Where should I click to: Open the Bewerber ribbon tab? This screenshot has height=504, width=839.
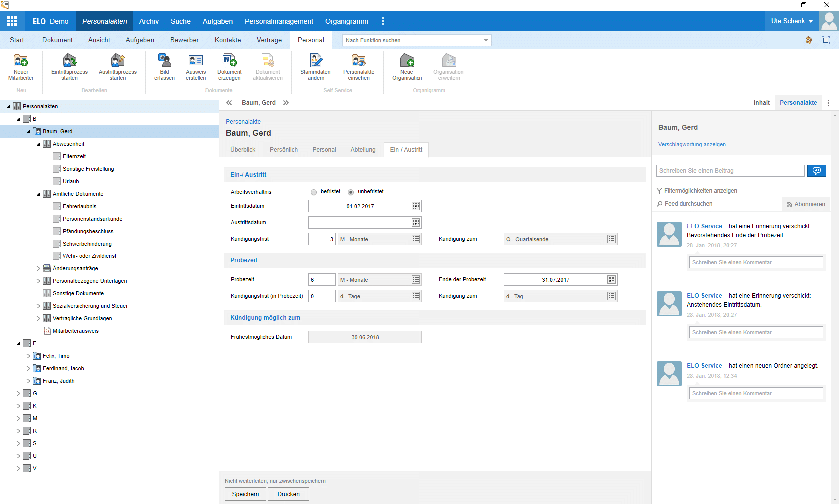[x=184, y=40]
